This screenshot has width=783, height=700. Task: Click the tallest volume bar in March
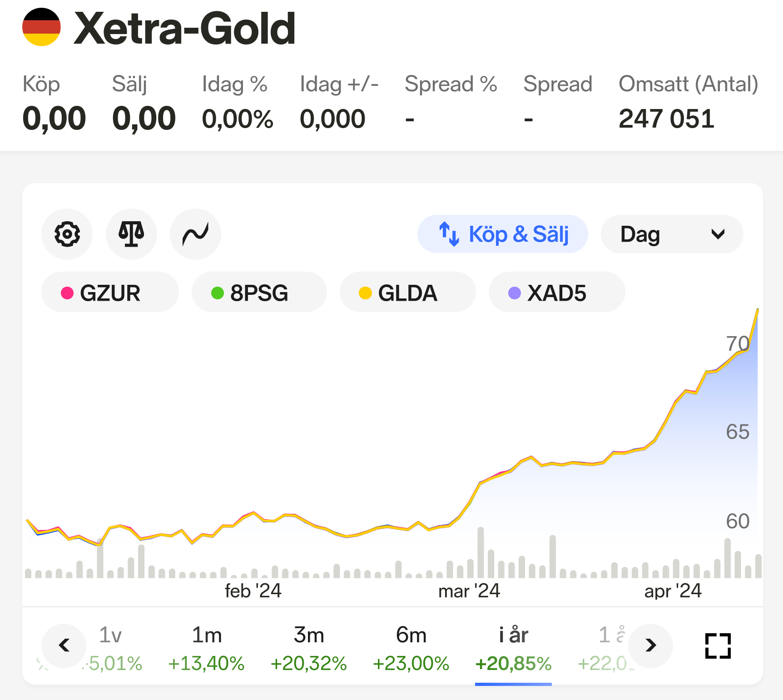481,552
